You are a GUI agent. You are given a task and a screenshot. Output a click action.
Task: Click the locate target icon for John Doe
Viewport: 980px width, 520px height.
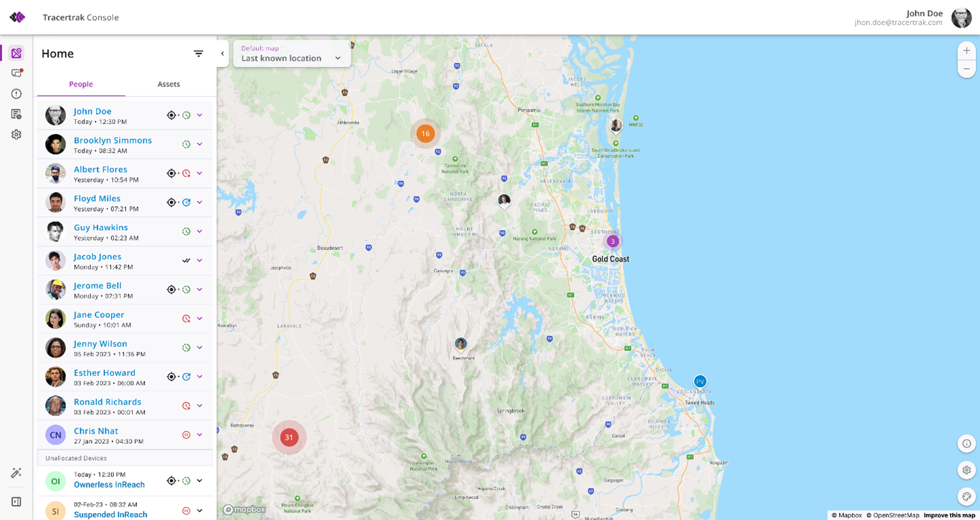coord(172,116)
